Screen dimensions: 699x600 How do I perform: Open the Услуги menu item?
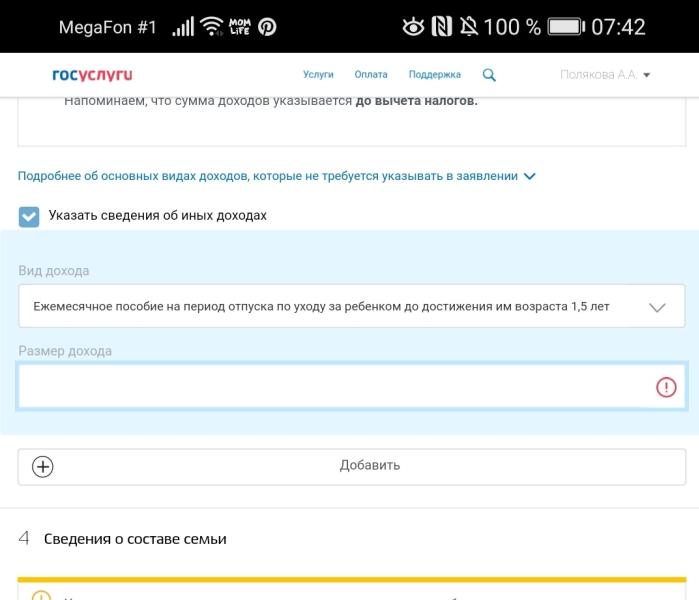pyautogui.click(x=318, y=75)
